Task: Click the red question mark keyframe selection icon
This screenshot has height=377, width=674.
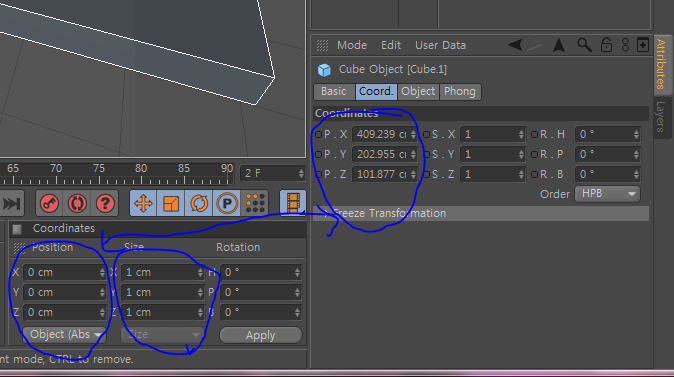Action: coord(105,203)
